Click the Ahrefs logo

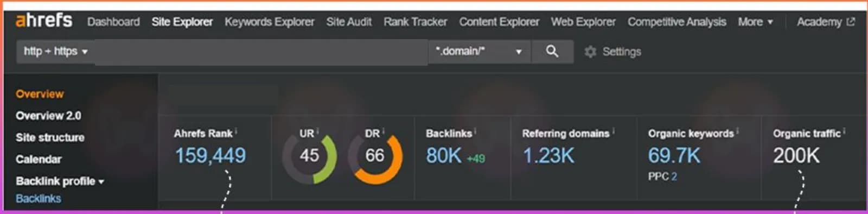(44, 21)
